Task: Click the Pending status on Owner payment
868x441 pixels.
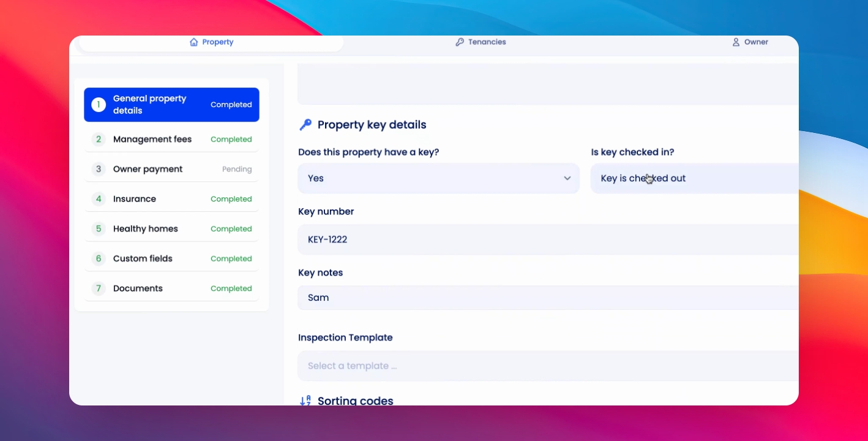Action: [x=237, y=169]
